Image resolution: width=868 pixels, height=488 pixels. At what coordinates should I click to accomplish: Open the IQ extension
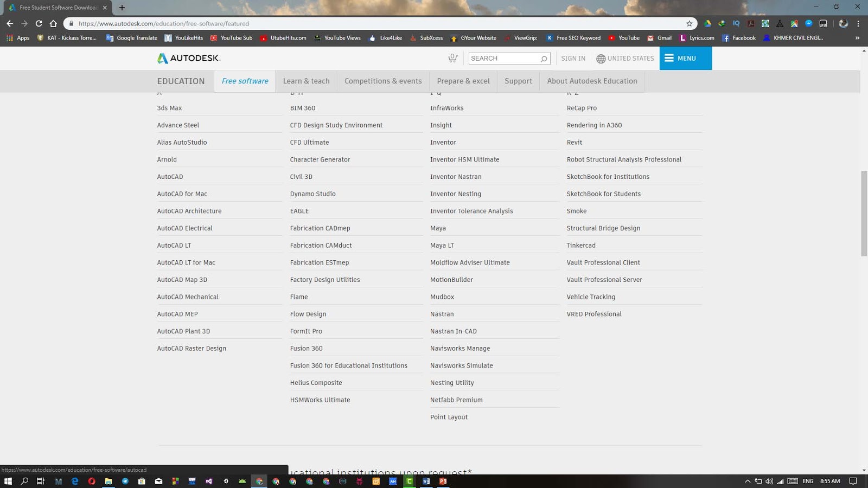[736, 23]
